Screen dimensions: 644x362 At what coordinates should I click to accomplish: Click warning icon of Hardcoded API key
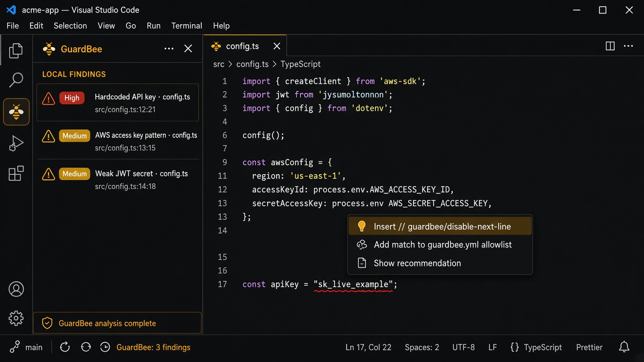point(48,99)
